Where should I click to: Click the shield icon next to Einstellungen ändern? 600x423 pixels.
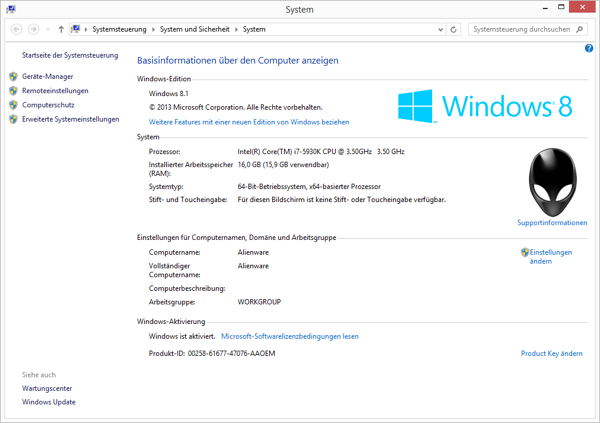525,252
